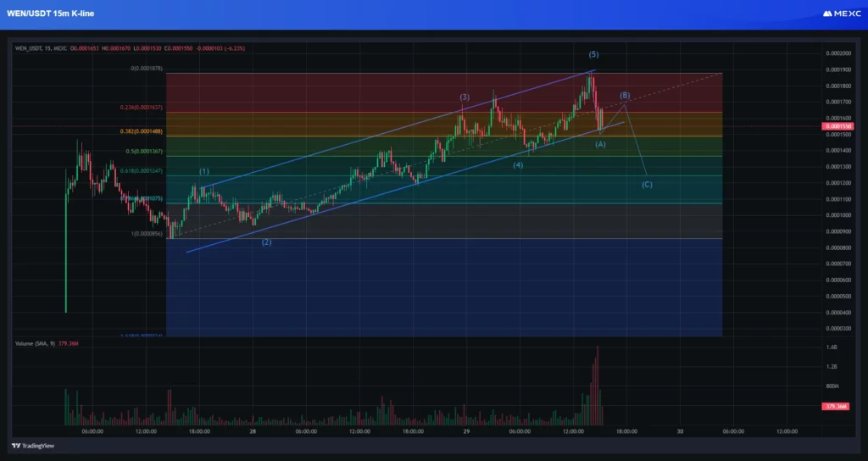Click 0.0000500 on the price scale
This screenshot has height=461, width=868.
pos(838,296)
